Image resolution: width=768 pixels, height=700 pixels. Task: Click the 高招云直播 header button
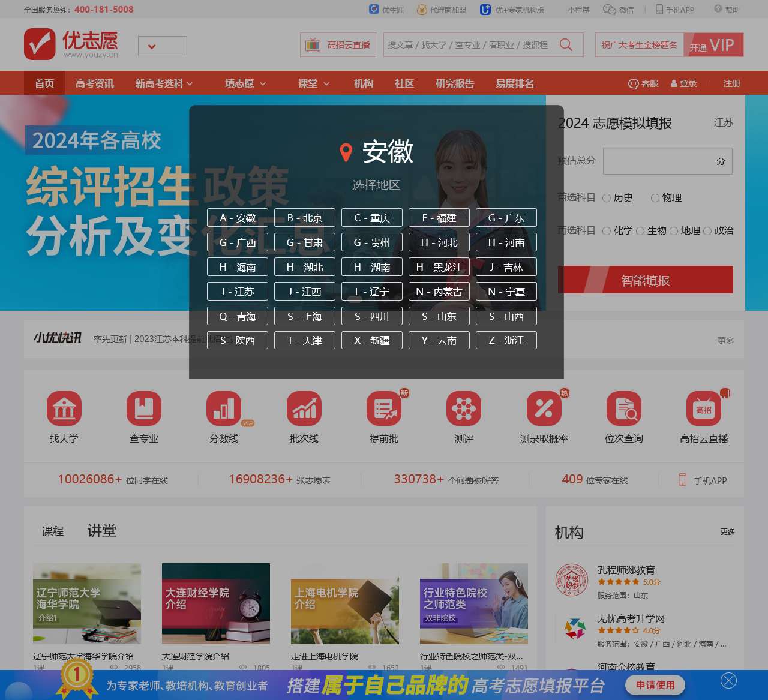pos(338,45)
